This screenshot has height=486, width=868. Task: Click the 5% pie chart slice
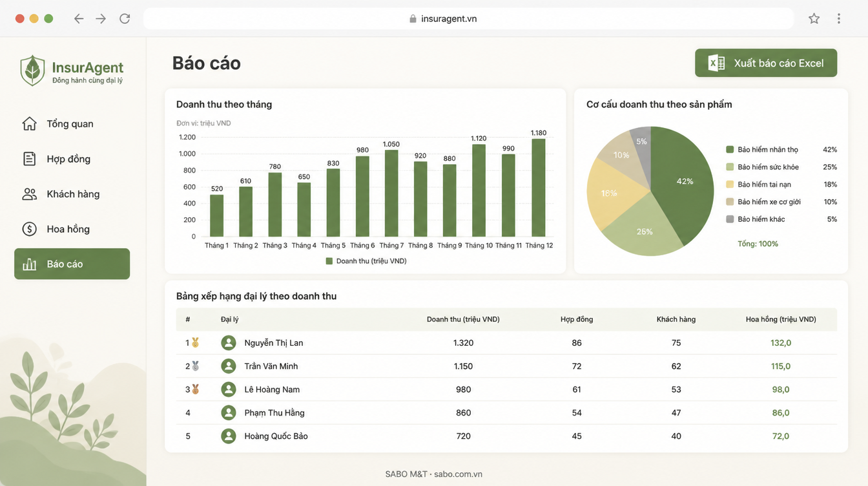pyautogui.click(x=641, y=142)
